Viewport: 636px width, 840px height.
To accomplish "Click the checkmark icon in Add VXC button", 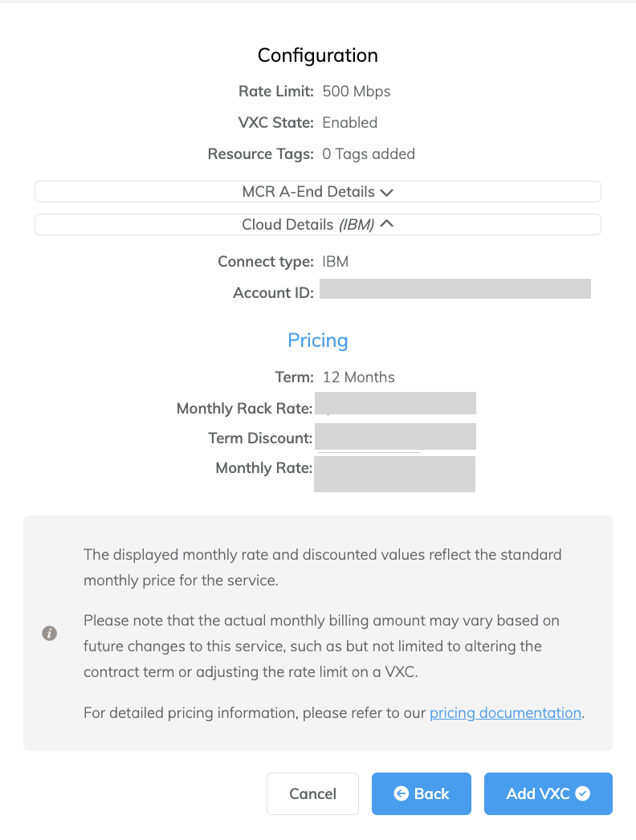I will 583,793.
